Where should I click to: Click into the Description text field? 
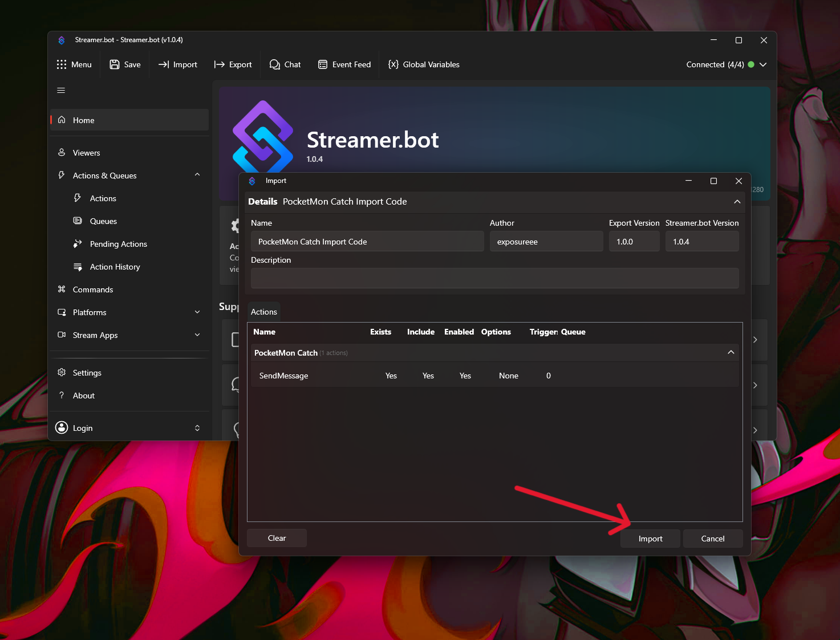pyautogui.click(x=494, y=278)
